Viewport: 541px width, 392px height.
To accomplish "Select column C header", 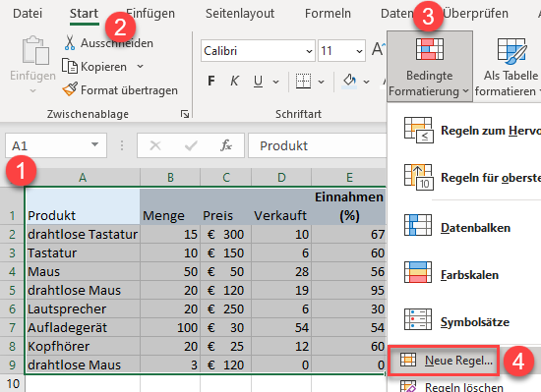I will (226, 178).
